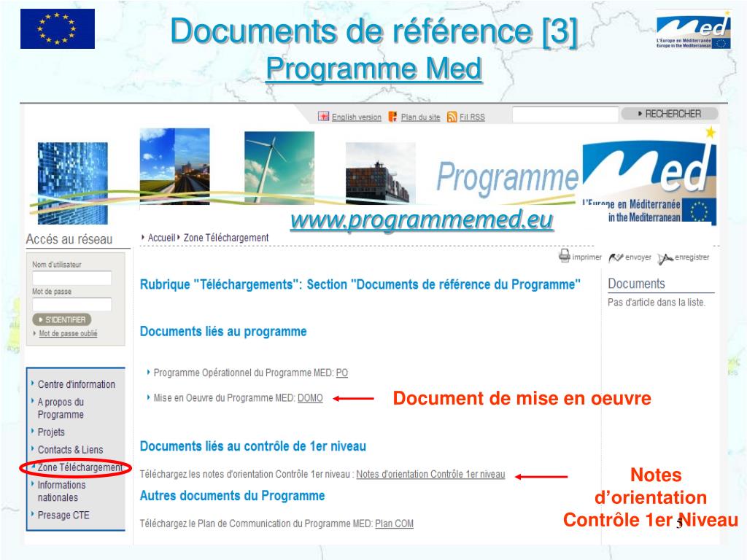
Task: Click the 'Autres documents du Programme' heading
Action: tap(233, 496)
